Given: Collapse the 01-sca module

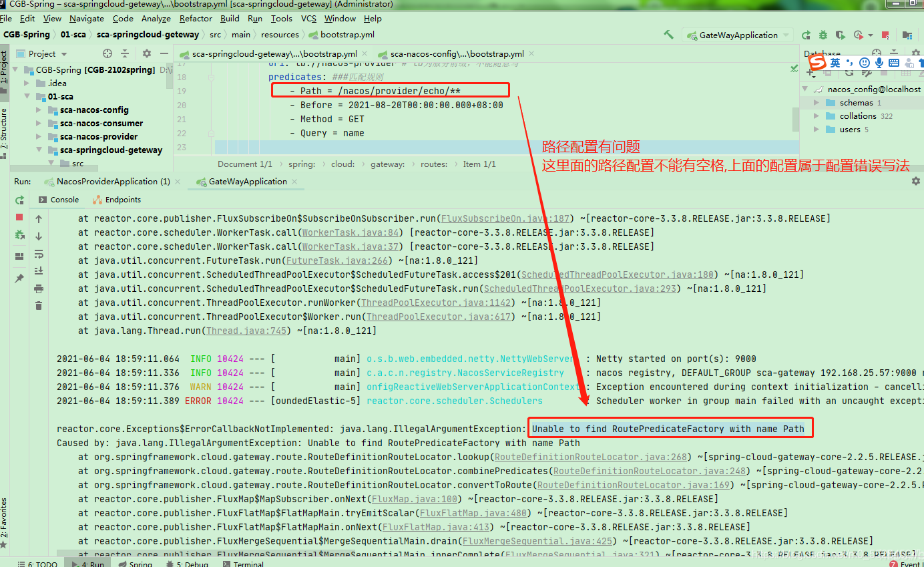Looking at the screenshot, I should 27,97.
